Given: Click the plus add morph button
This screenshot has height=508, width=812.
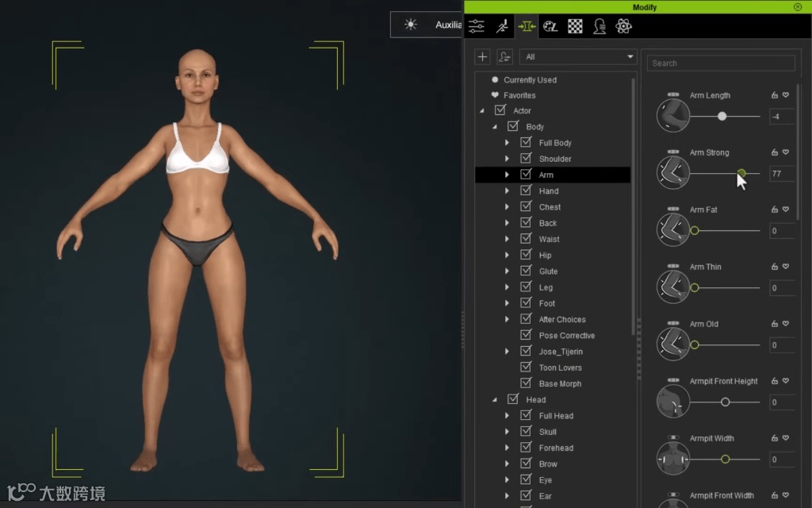Looking at the screenshot, I should tap(483, 57).
